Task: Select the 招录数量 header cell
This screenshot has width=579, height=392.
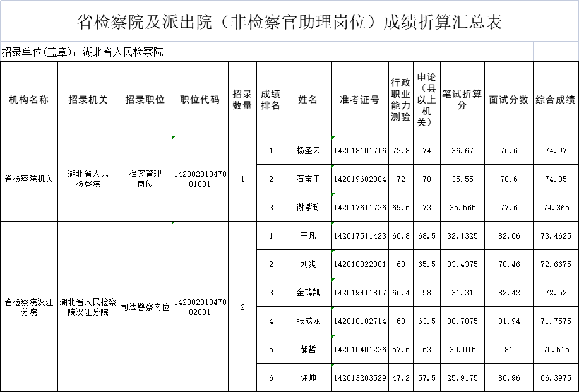Action: coord(242,99)
